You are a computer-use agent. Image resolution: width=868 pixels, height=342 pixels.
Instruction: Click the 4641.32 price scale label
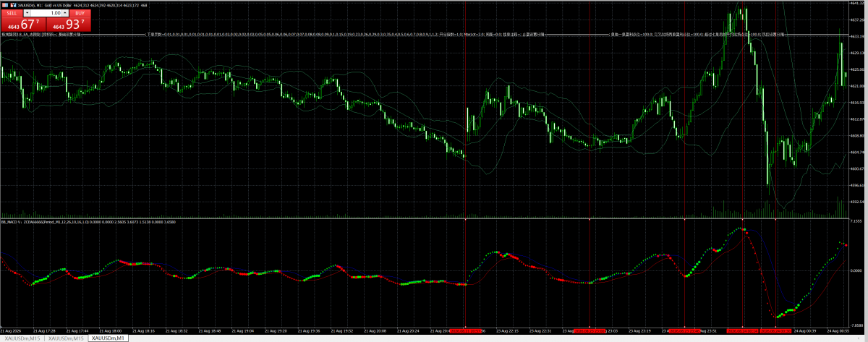coord(858,4)
